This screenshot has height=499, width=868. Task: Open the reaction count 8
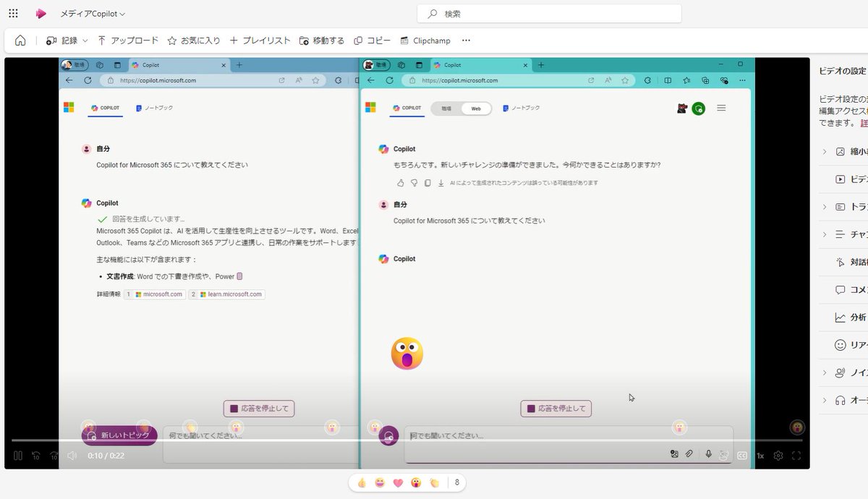(x=456, y=482)
